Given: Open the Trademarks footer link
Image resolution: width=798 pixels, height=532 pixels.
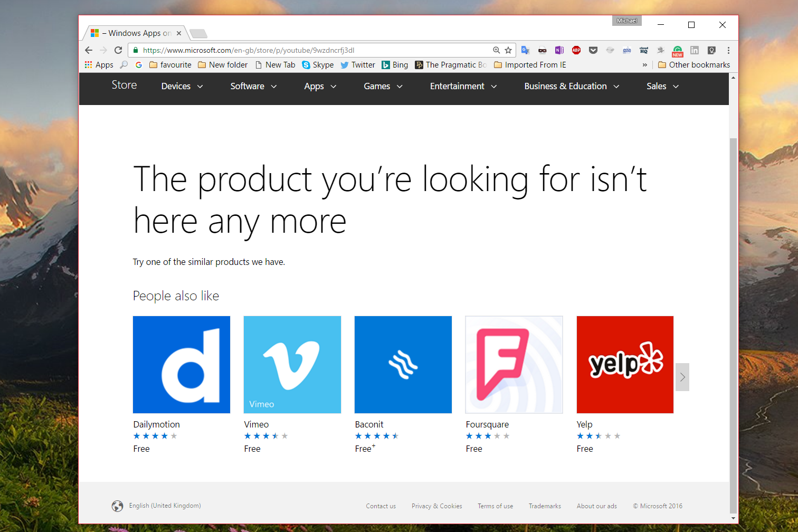Looking at the screenshot, I should coord(545,506).
